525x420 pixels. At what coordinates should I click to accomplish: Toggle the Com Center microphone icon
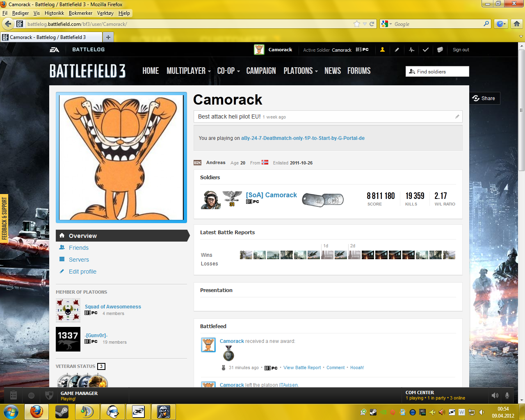click(x=507, y=395)
